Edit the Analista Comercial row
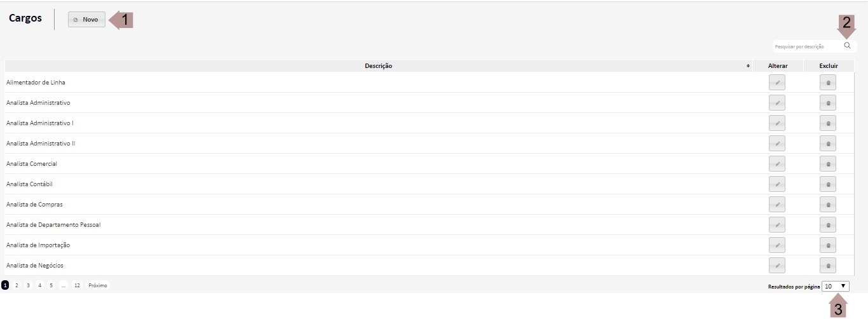 coord(776,164)
